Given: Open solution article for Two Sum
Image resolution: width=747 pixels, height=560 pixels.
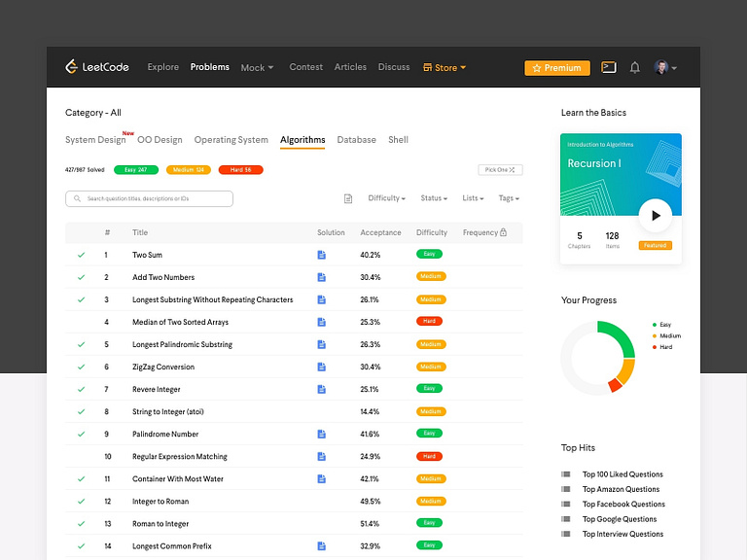Looking at the screenshot, I should [x=322, y=255].
